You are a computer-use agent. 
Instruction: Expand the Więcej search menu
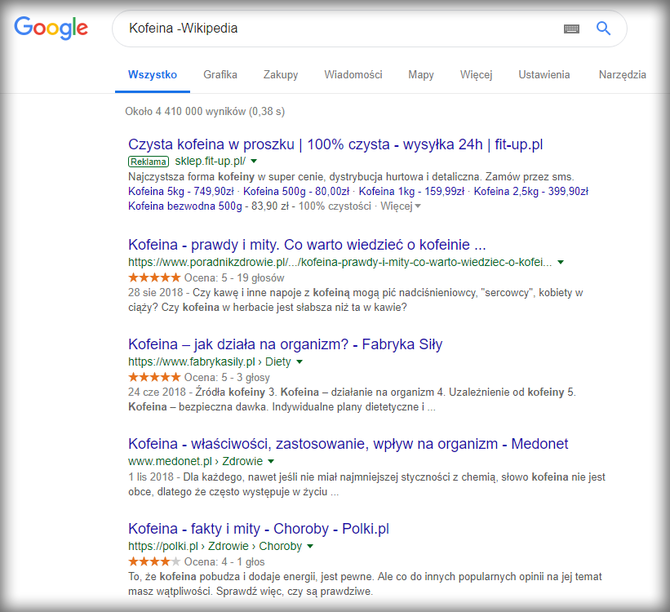(476, 75)
